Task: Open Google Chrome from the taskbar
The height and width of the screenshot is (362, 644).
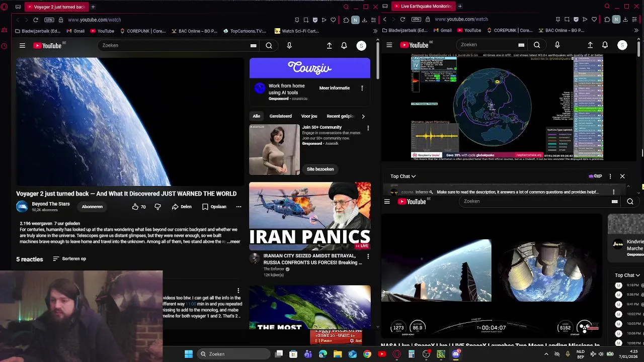Action: click(x=367, y=354)
